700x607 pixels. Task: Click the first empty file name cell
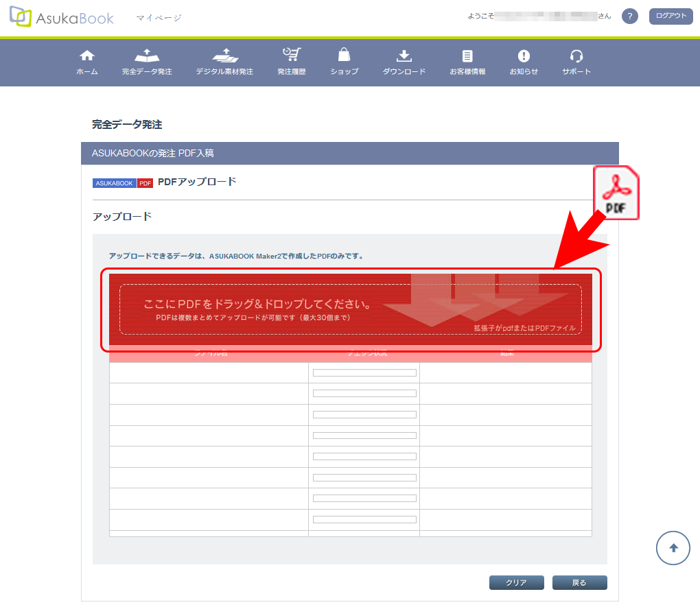coord(209,373)
